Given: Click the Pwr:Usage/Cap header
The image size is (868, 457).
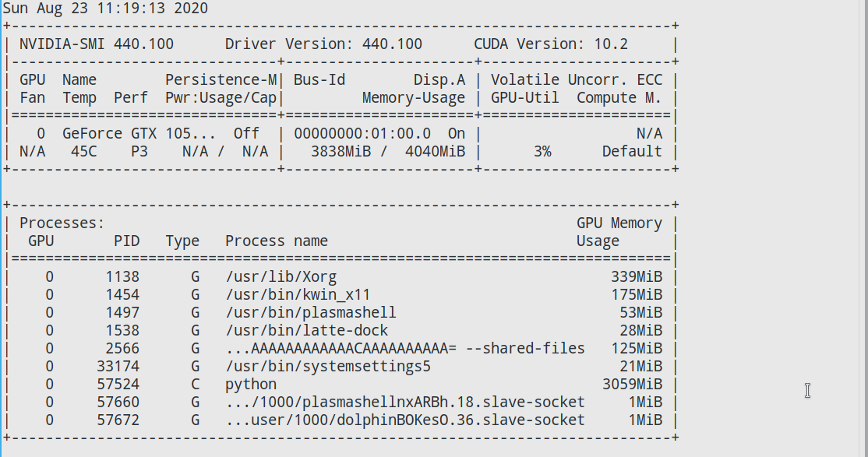Looking at the screenshot, I should [x=221, y=98].
